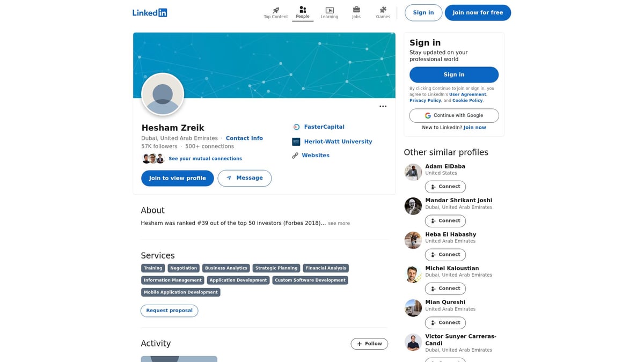Viewport: 644px width, 362px height.
Task: Open the Games section icon
Action: point(383,10)
